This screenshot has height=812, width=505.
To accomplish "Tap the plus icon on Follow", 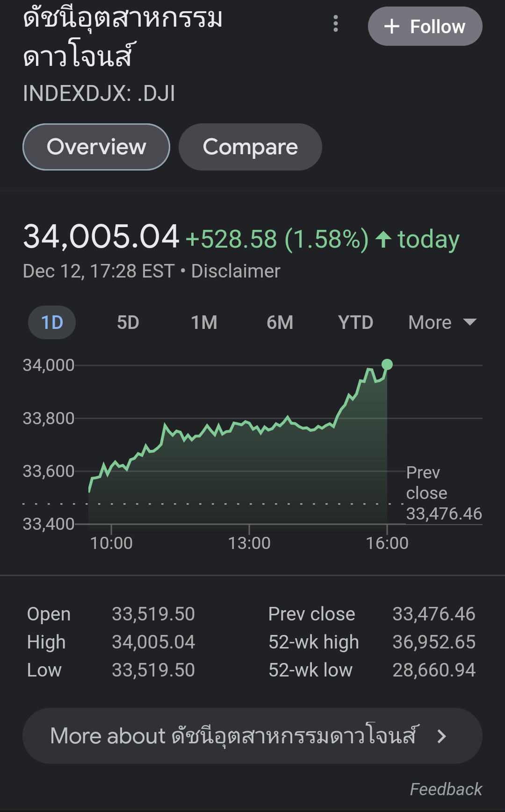I will click(x=392, y=27).
